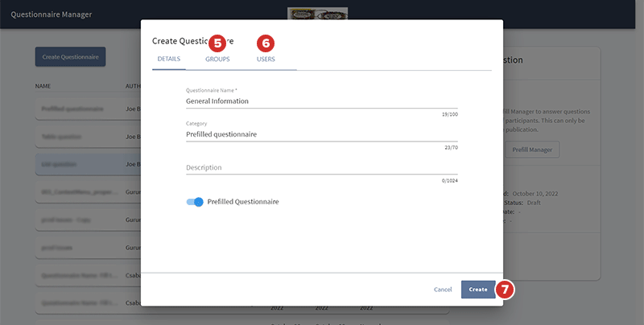The width and height of the screenshot is (644, 325).
Task: Click the Prefilled Questionnaire toggle label
Action: (243, 202)
